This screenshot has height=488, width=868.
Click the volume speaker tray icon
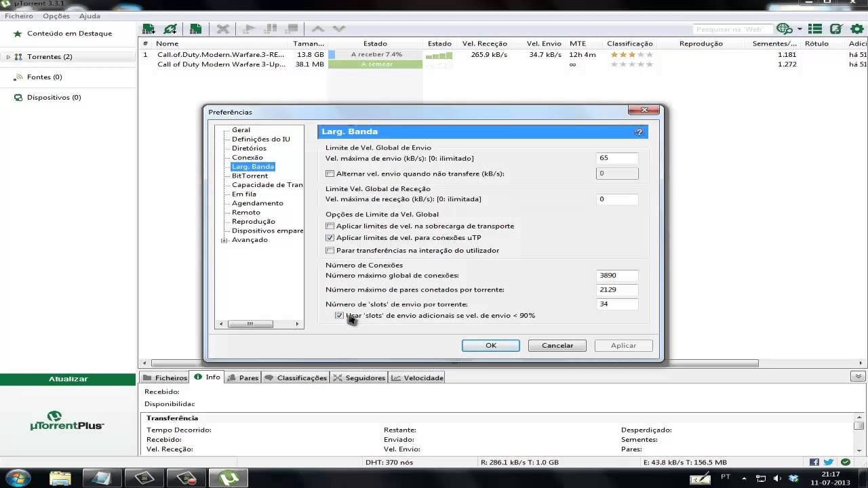(x=777, y=478)
